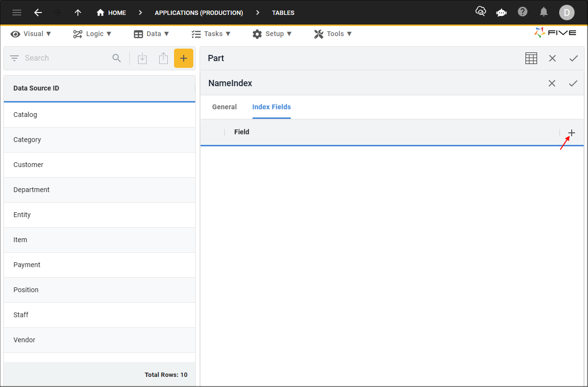Screen dimensions: 588x387
Task: Select the Item table row
Action: tap(100, 240)
